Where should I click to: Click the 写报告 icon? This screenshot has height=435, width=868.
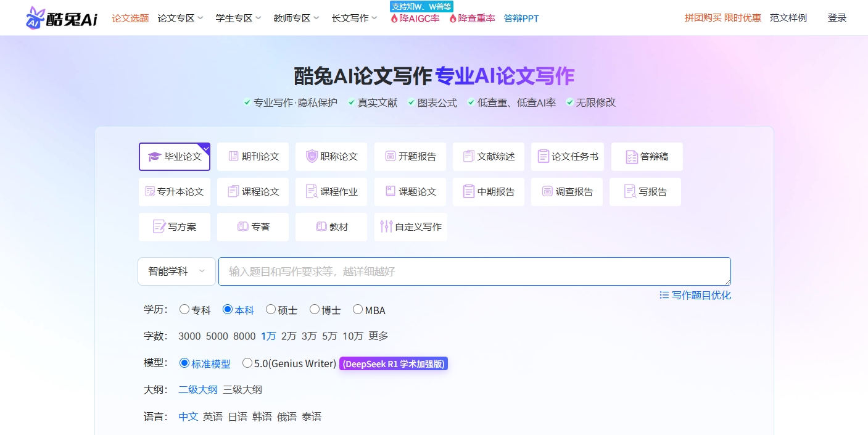(x=629, y=191)
